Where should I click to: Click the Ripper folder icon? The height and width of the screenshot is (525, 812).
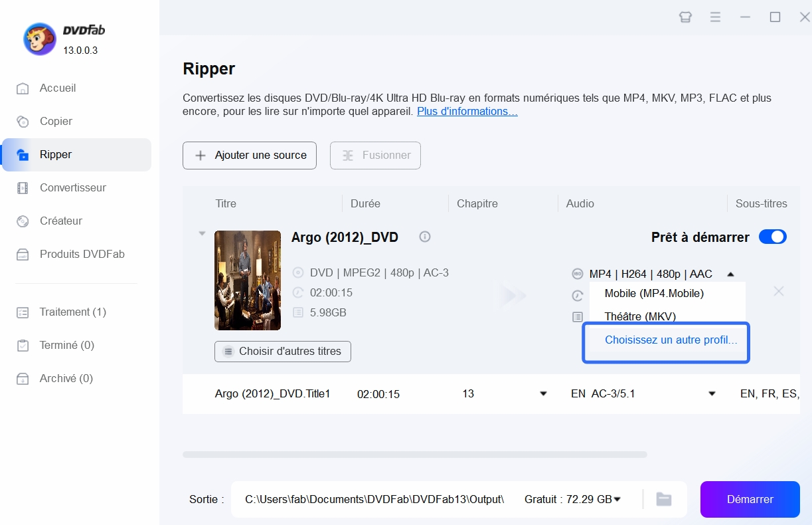(23, 155)
